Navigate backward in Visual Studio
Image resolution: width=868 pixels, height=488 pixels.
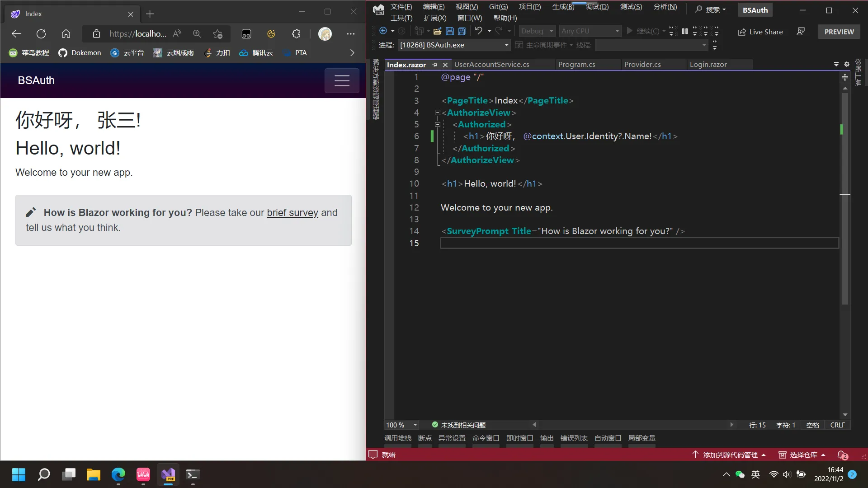(383, 31)
